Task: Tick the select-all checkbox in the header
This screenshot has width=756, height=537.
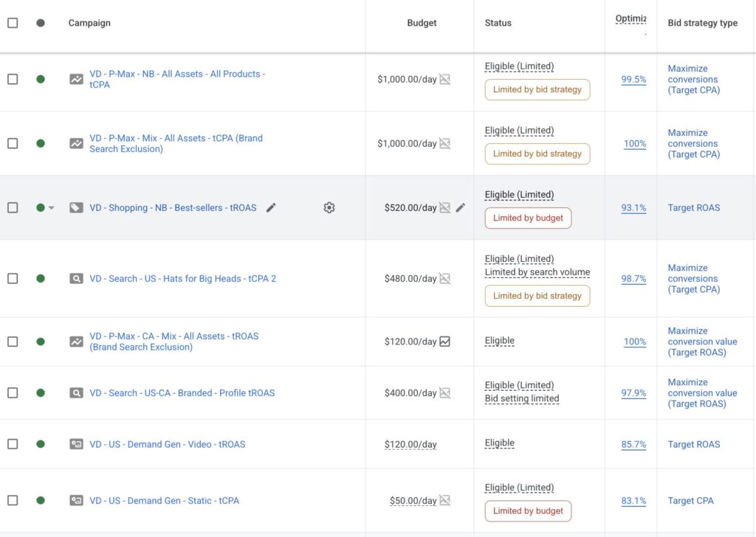Action: 13,23
